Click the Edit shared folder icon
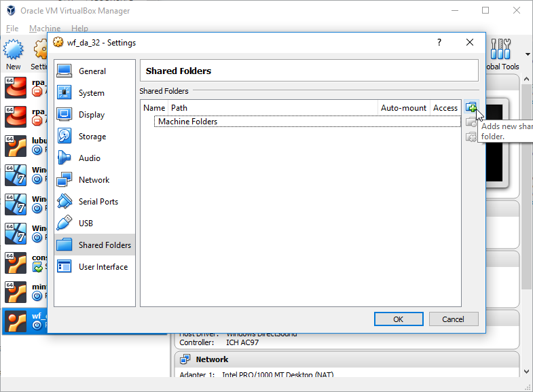This screenshot has width=533, height=392. [471, 122]
